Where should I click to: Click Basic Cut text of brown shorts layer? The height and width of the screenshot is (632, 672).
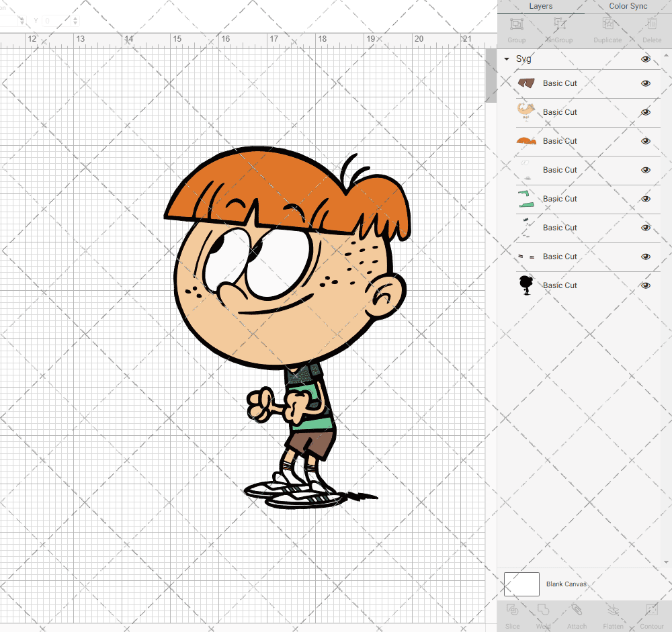click(x=560, y=83)
